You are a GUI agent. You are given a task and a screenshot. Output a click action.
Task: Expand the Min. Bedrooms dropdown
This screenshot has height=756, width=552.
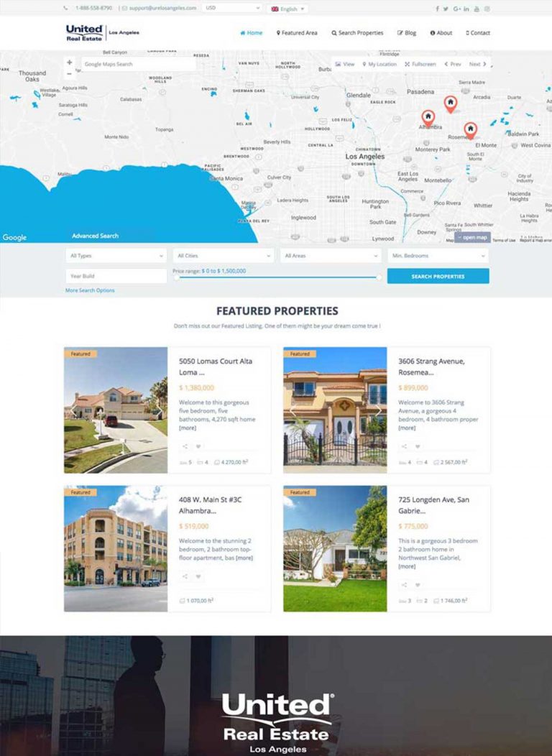click(x=438, y=256)
